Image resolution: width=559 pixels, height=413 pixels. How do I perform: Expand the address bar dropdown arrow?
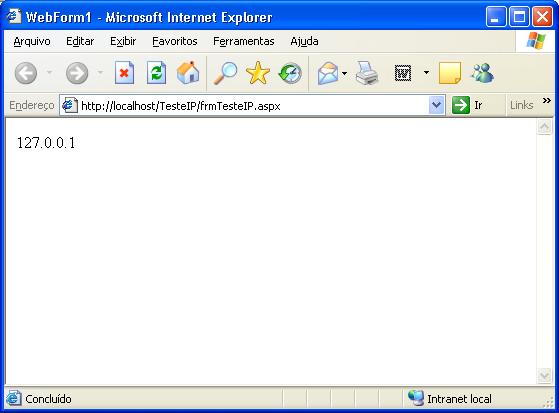[x=437, y=105]
